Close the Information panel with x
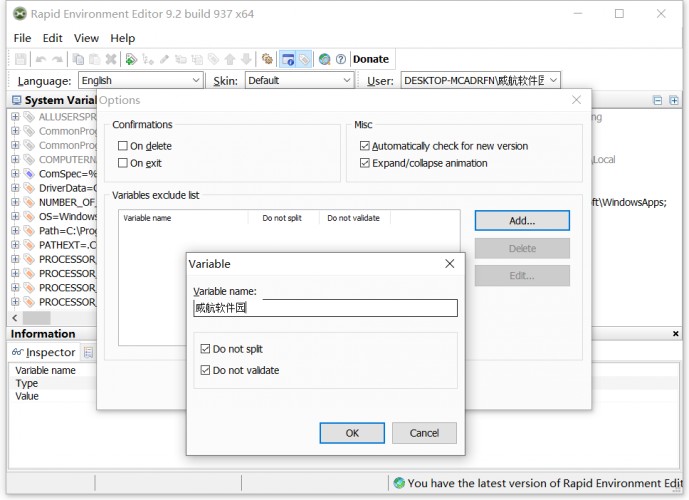The height and width of the screenshot is (500, 689). (676, 334)
